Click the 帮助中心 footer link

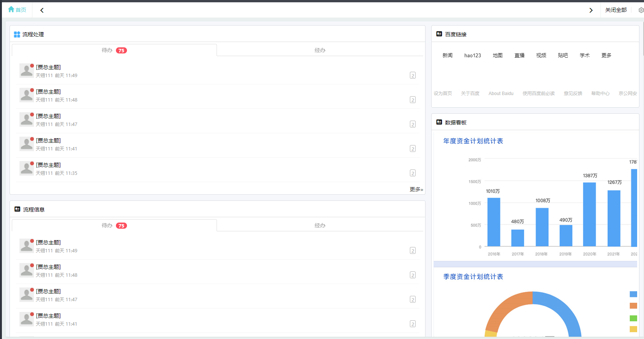click(601, 94)
